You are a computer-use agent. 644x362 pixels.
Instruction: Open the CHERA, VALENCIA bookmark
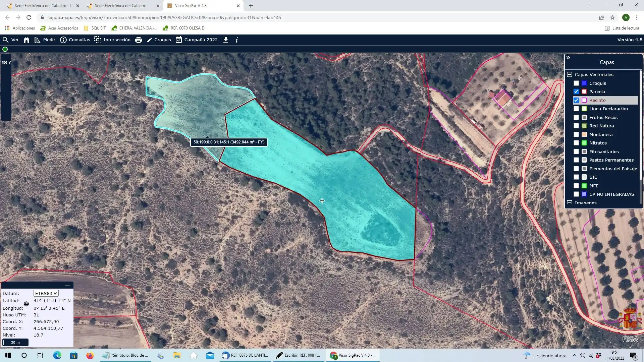[135, 28]
